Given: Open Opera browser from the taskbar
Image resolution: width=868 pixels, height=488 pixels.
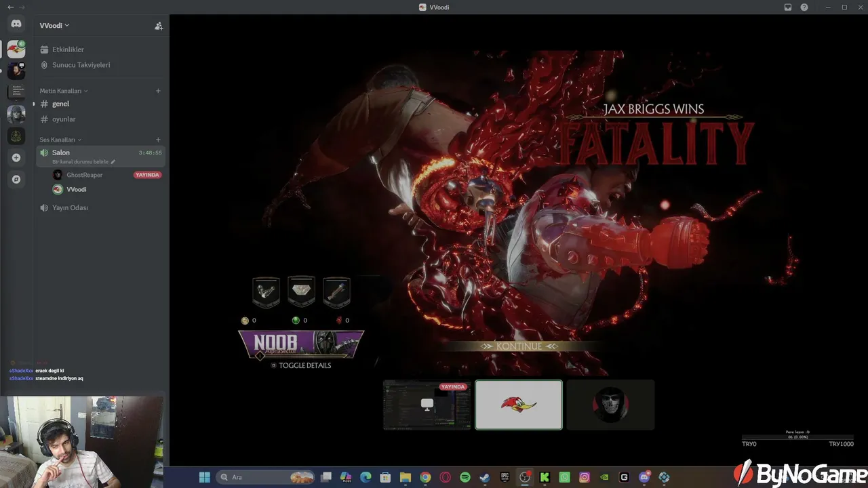Looking at the screenshot, I should pyautogui.click(x=446, y=477).
